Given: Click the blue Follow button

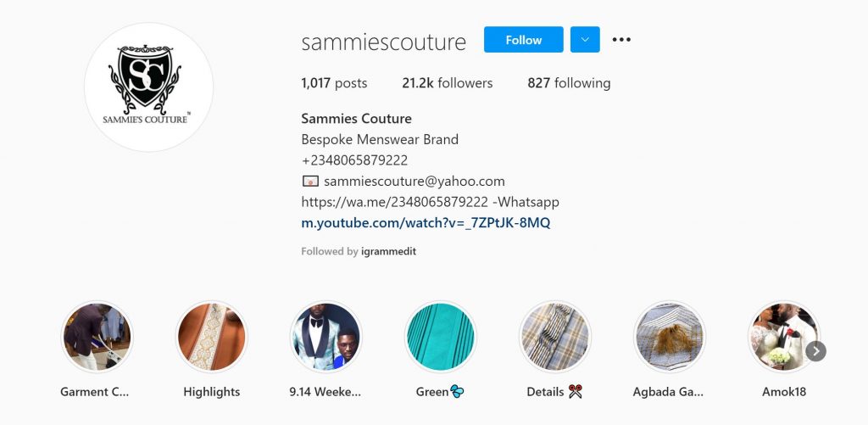Looking at the screenshot, I should [x=523, y=39].
